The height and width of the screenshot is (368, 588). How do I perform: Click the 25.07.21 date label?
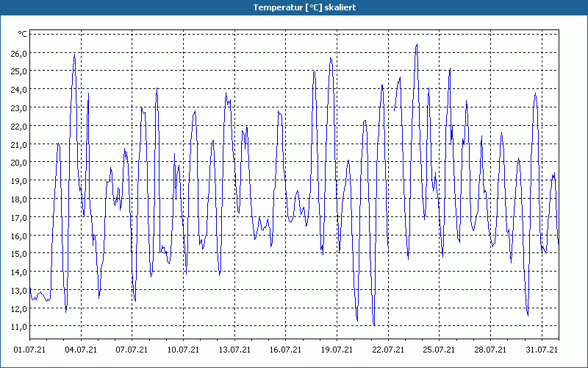440,350
